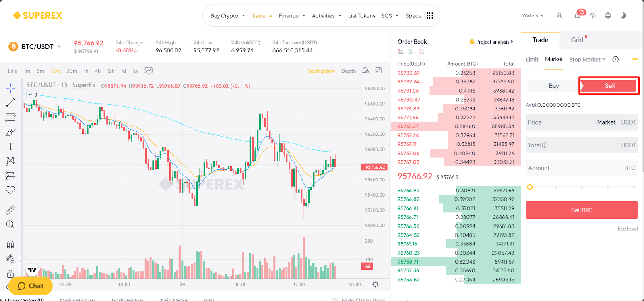644x301 pixels.
Task: Switch the chart to TradingView mode
Action: tap(320, 71)
